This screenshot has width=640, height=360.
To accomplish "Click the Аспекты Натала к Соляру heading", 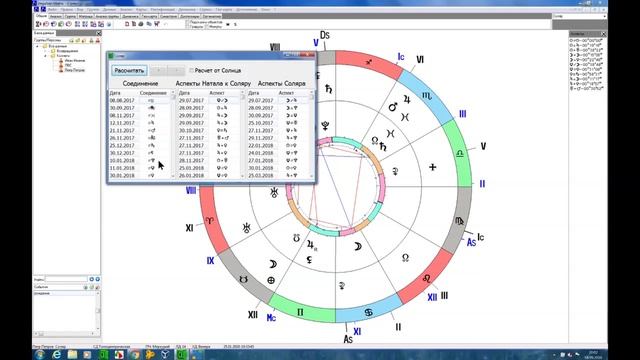I will (213, 83).
